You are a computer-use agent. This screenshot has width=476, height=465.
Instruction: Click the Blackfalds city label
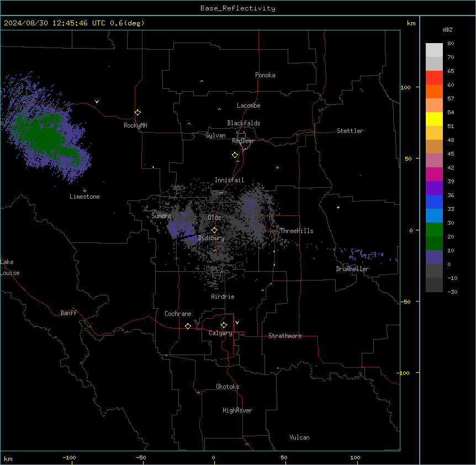point(244,123)
